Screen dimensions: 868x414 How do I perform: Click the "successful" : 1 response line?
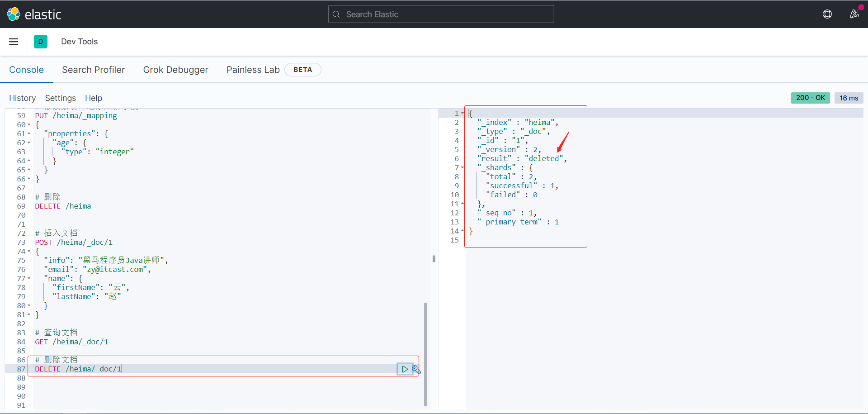(x=522, y=186)
